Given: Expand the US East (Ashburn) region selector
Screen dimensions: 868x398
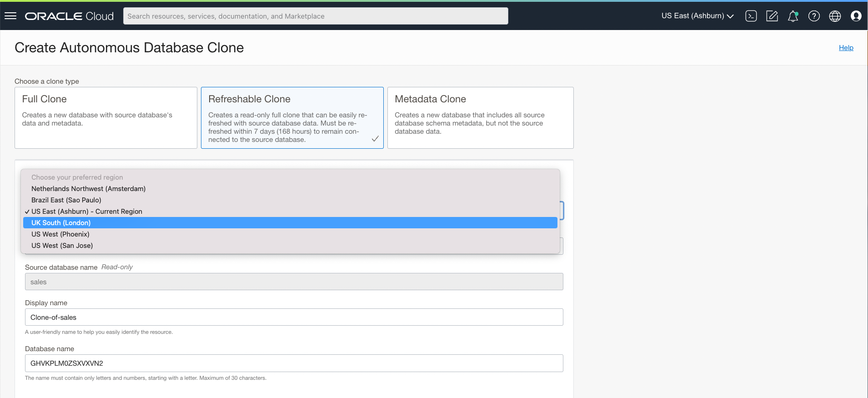Looking at the screenshot, I should (697, 16).
